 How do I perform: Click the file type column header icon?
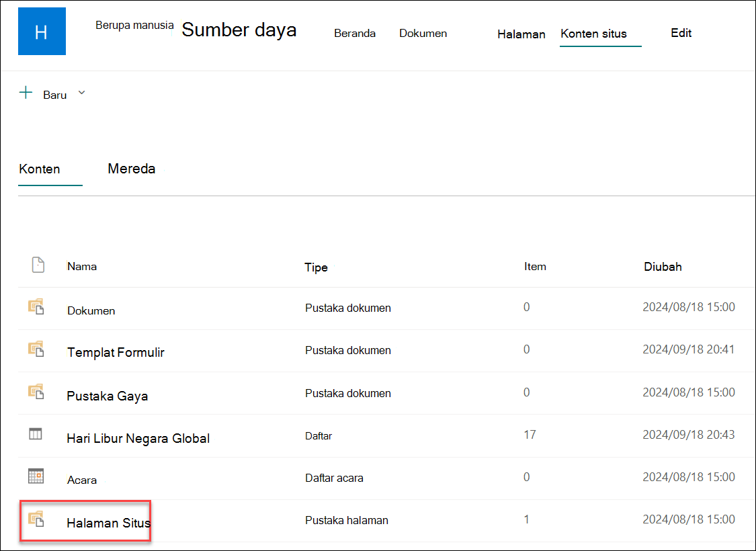(x=38, y=265)
